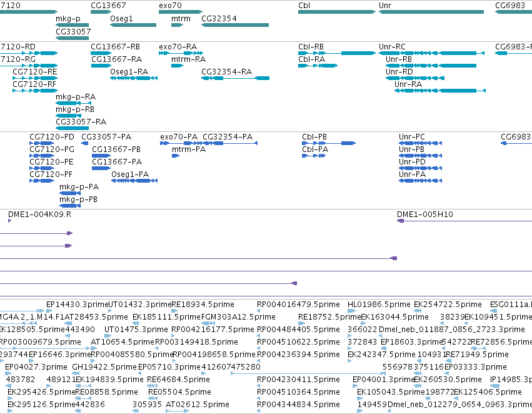Click transcript label mkg-p-RB
Viewport: 532px width, 414px height.
point(74,109)
